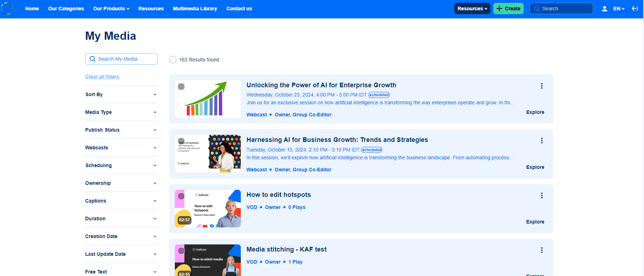The image size is (644, 276).
Task: Open the Harnessing AI webcast thumbnail
Action: [x=208, y=154]
